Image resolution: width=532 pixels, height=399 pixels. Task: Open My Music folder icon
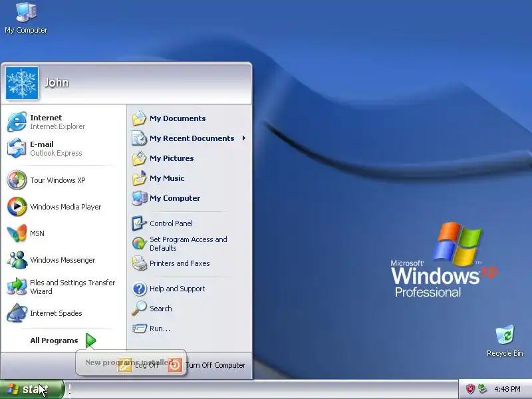139,178
